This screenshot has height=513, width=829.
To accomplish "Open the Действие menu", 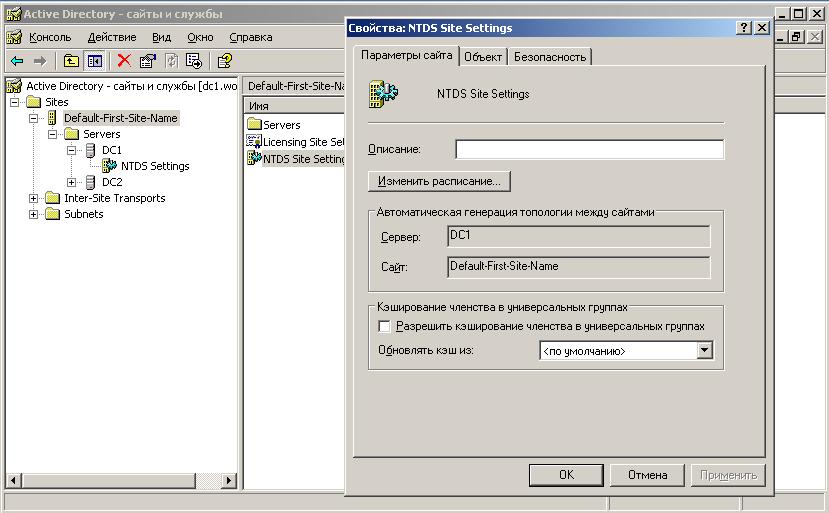I will pyautogui.click(x=112, y=37).
